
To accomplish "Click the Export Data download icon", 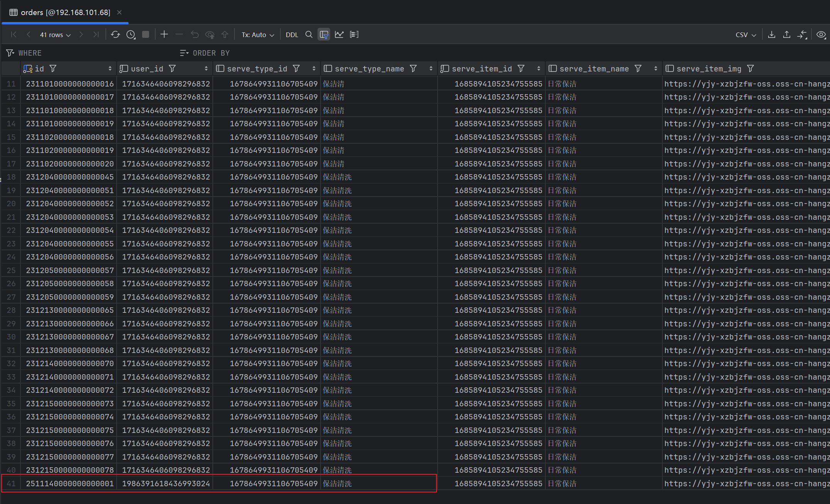I will [x=771, y=34].
